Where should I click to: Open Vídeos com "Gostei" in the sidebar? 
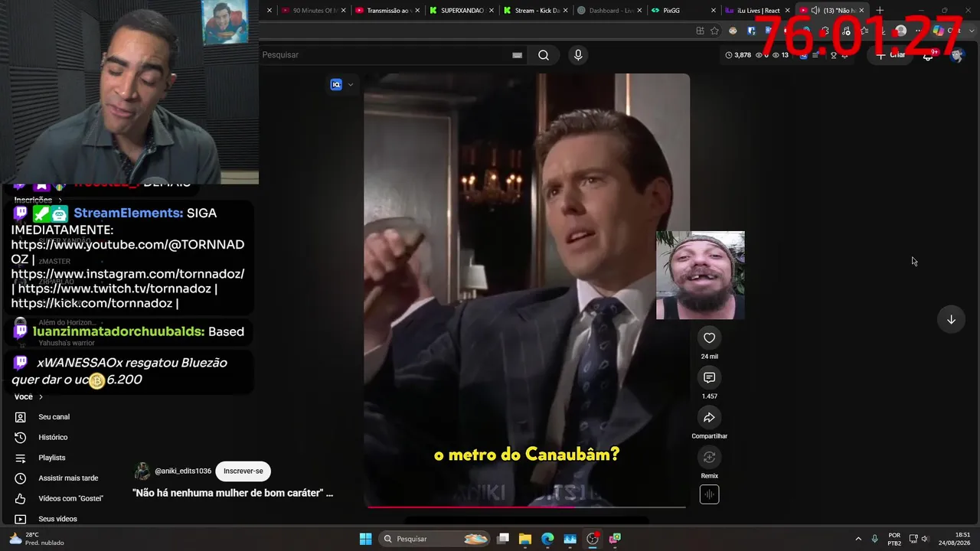(70, 499)
